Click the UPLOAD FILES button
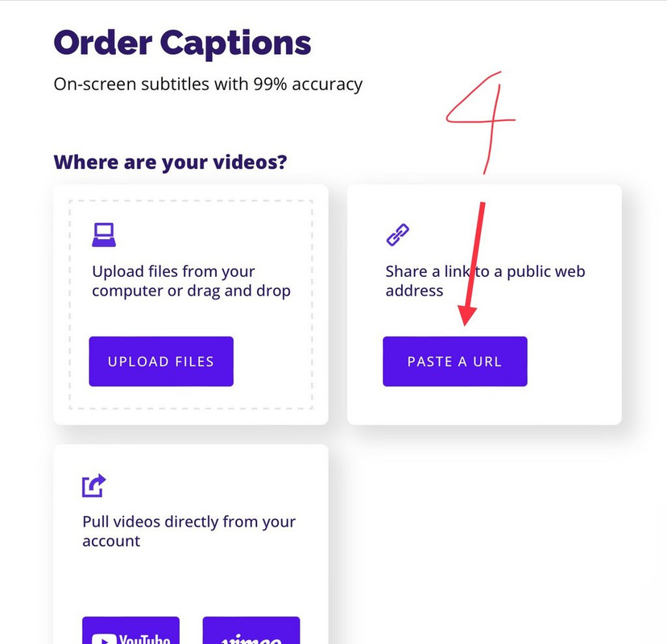The height and width of the screenshot is (644, 667). 161,361
